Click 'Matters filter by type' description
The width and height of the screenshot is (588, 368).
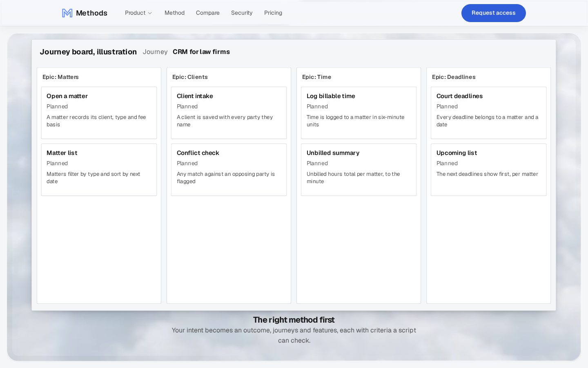93,177
